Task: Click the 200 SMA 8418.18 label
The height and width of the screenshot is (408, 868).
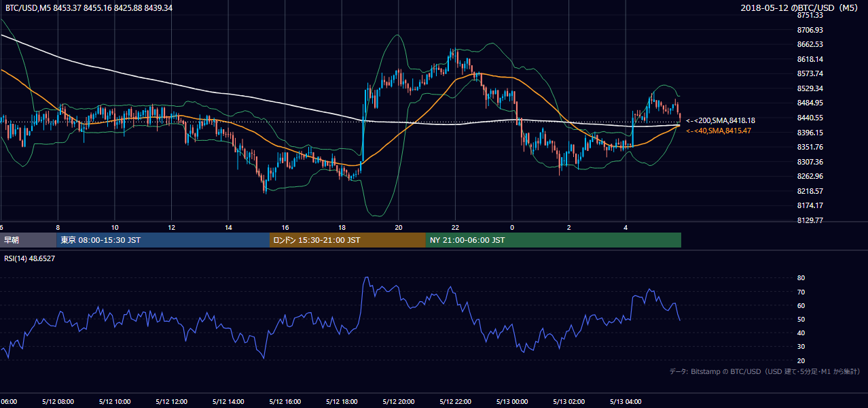Action: pyautogui.click(x=720, y=120)
